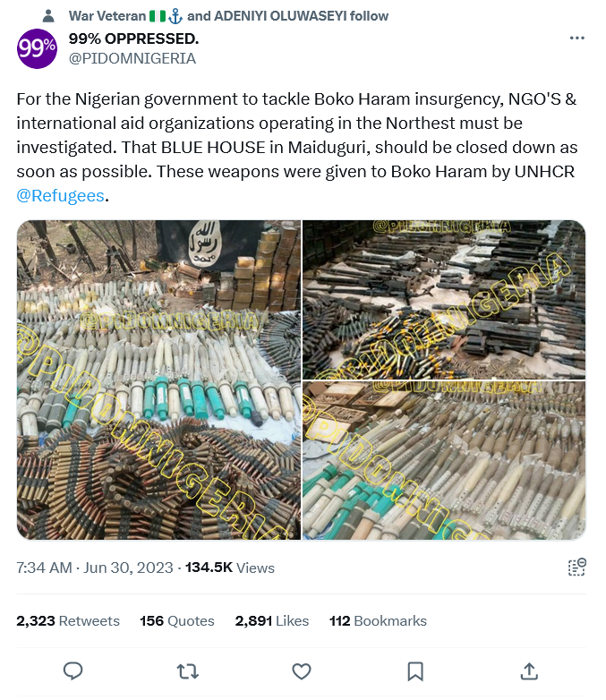This screenshot has width=606, height=700.
Task: Click the retweet arrows icon
Action: pyautogui.click(x=188, y=671)
